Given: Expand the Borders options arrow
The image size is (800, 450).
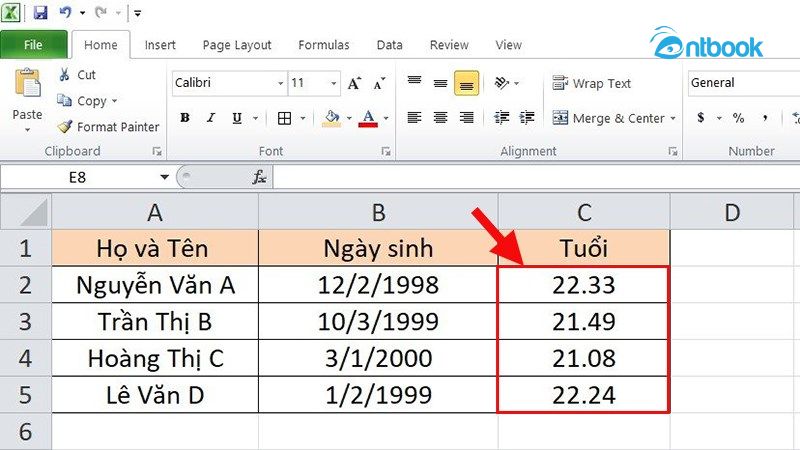Looking at the screenshot, I should (303, 118).
